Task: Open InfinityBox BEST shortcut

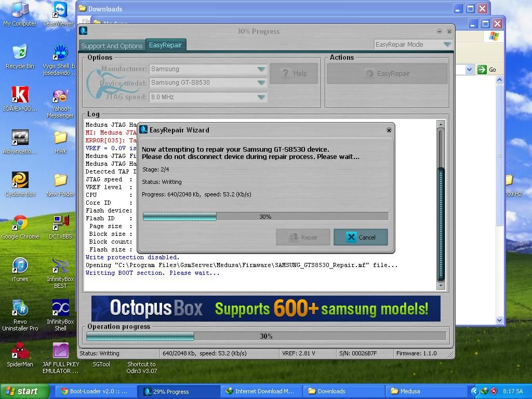Action: 60,273
